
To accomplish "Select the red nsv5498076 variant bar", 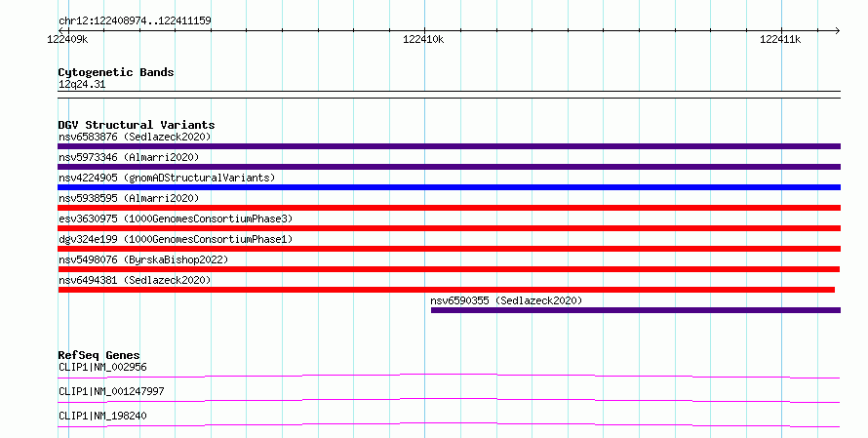I will click(449, 269).
